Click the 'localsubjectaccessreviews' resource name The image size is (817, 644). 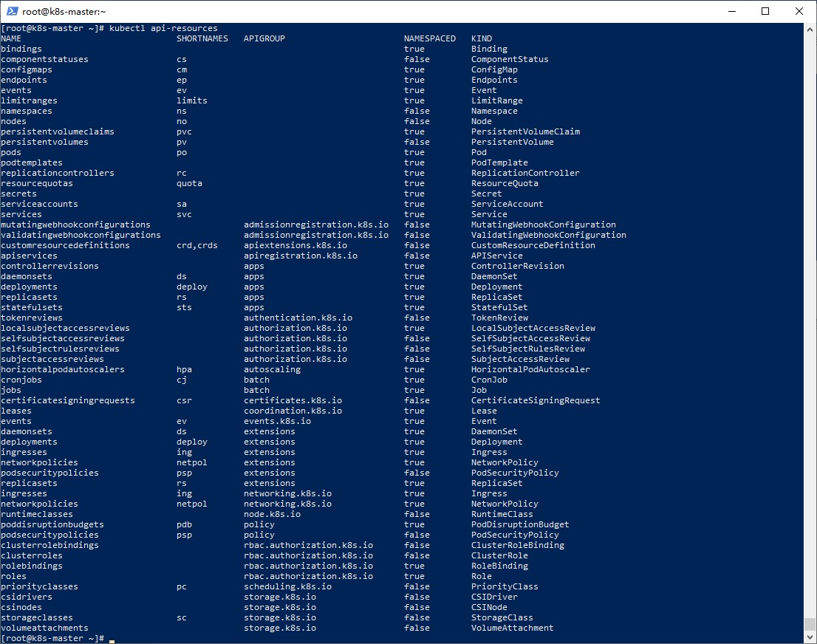65,328
